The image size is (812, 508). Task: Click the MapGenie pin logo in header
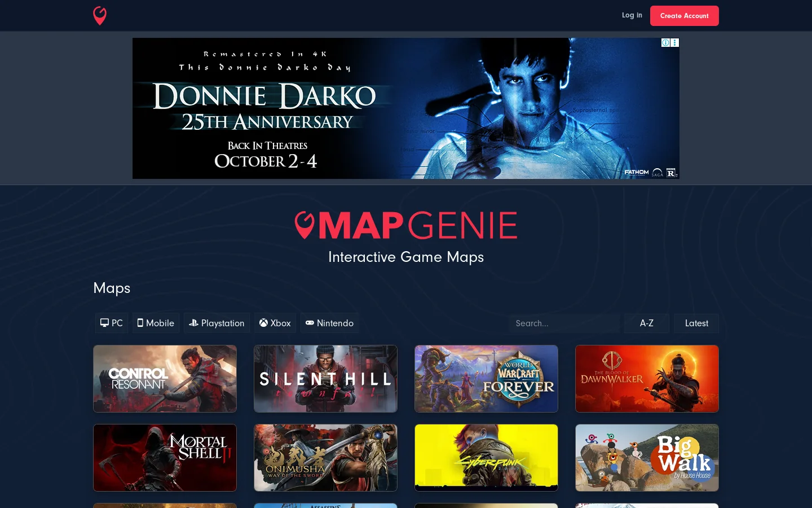(x=100, y=16)
